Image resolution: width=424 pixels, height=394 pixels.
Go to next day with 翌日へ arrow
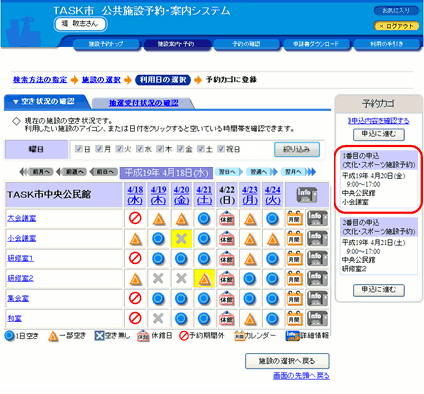point(229,172)
